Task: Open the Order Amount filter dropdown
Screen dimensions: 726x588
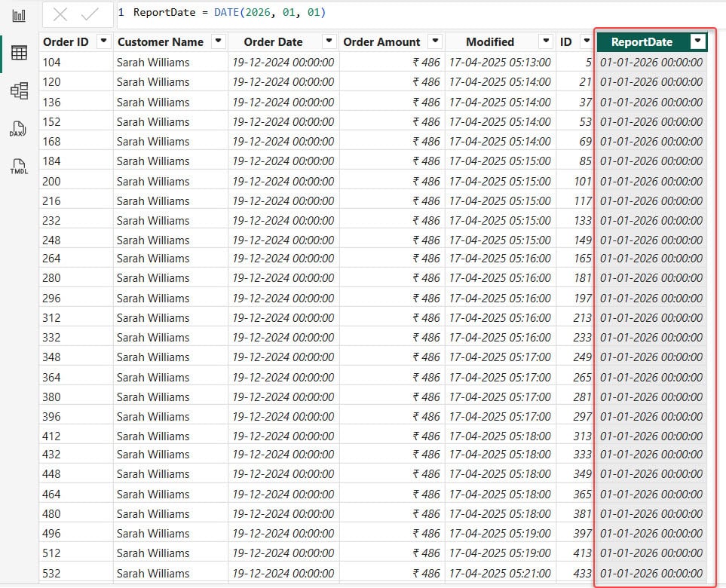Action: (x=435, y=41)
